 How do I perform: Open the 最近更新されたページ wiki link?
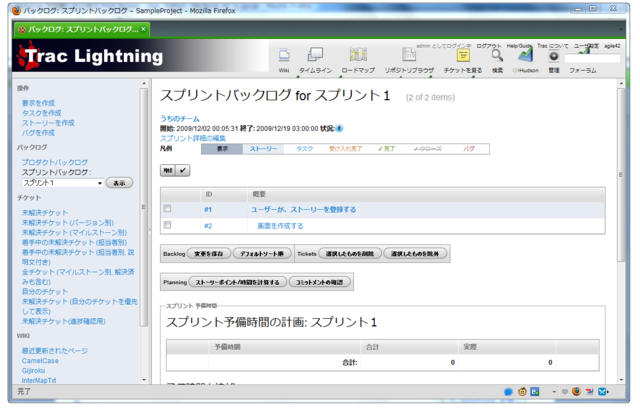pos(55,351)
